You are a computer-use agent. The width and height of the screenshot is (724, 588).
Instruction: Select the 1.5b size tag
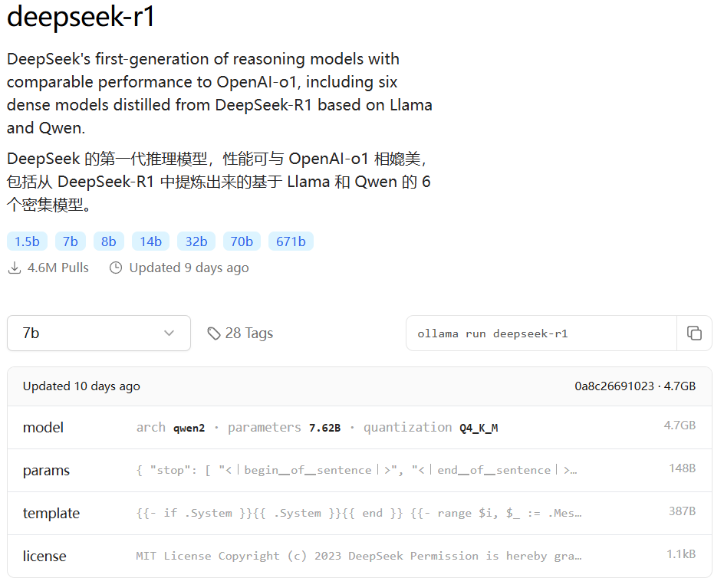pos(28,241)
